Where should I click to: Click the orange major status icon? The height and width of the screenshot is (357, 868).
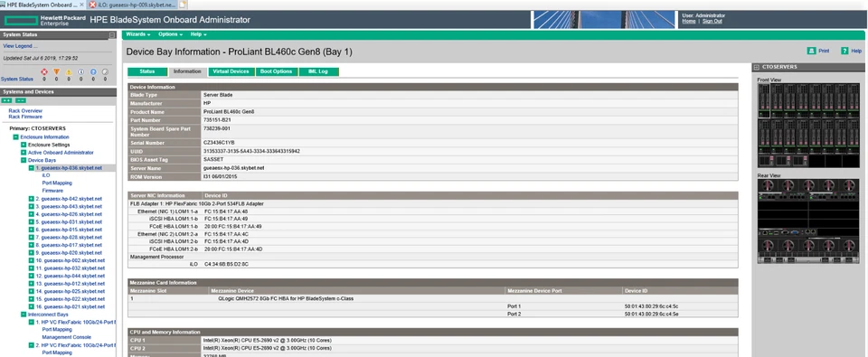[x=56, y=72]
